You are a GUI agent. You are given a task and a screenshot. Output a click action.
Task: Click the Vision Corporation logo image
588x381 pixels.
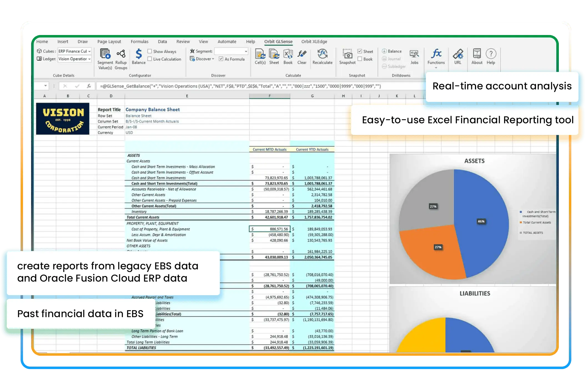pyautogui.click(x=63, y=119)
